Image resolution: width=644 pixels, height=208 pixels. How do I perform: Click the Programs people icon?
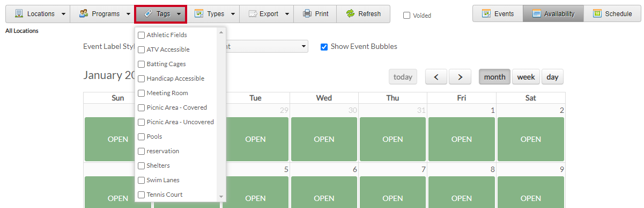pos(84,13)
